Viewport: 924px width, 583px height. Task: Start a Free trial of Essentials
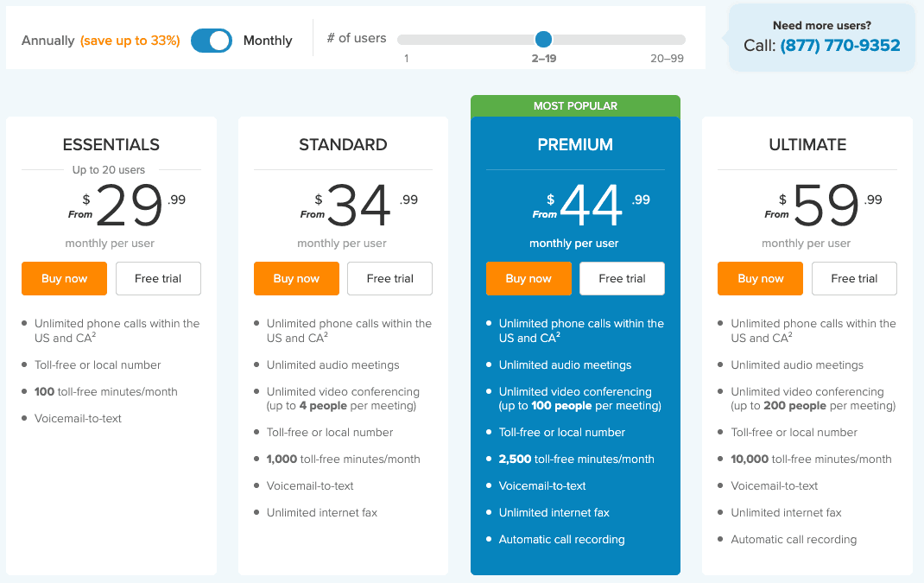coord(158,278)
